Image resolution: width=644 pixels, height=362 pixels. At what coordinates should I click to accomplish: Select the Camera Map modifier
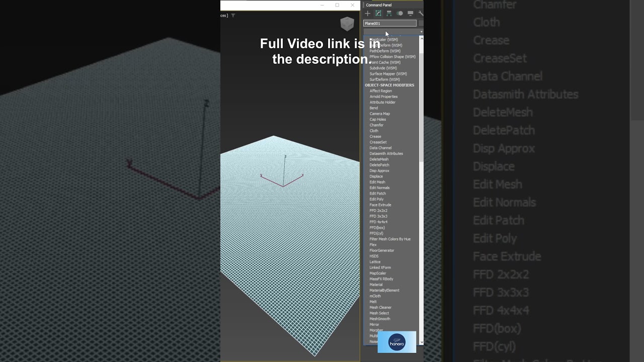[379, 114]
